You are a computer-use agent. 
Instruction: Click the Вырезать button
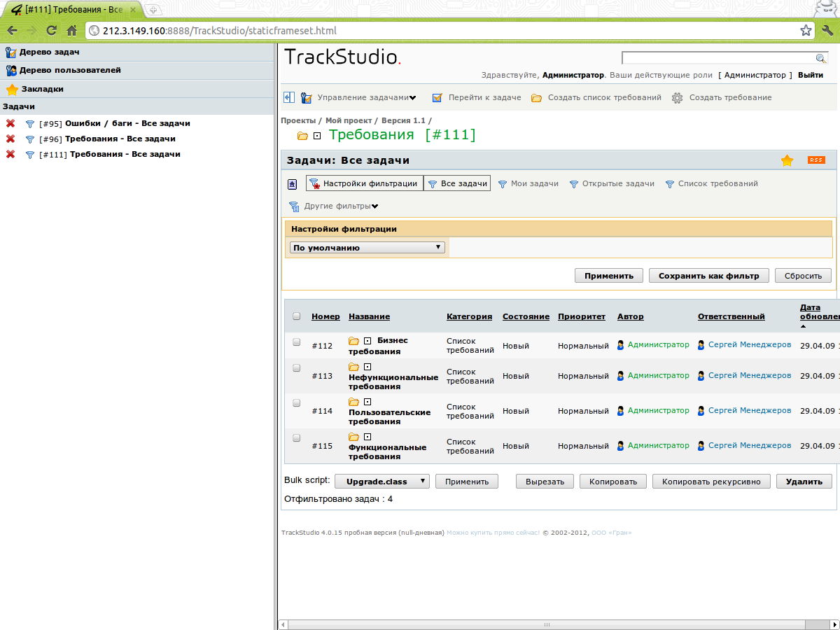[545, 482]
